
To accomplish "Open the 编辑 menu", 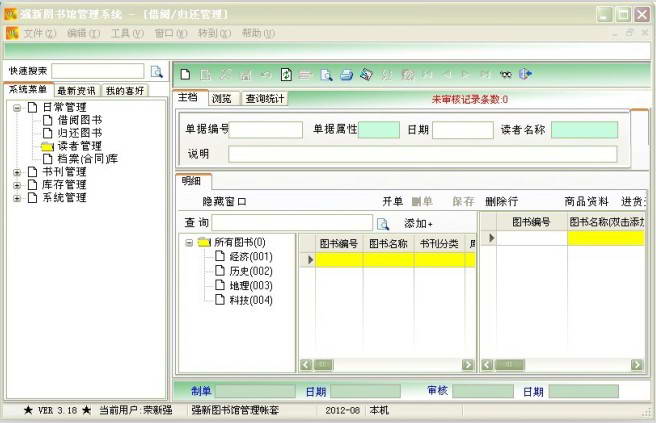I will point(83,33).
